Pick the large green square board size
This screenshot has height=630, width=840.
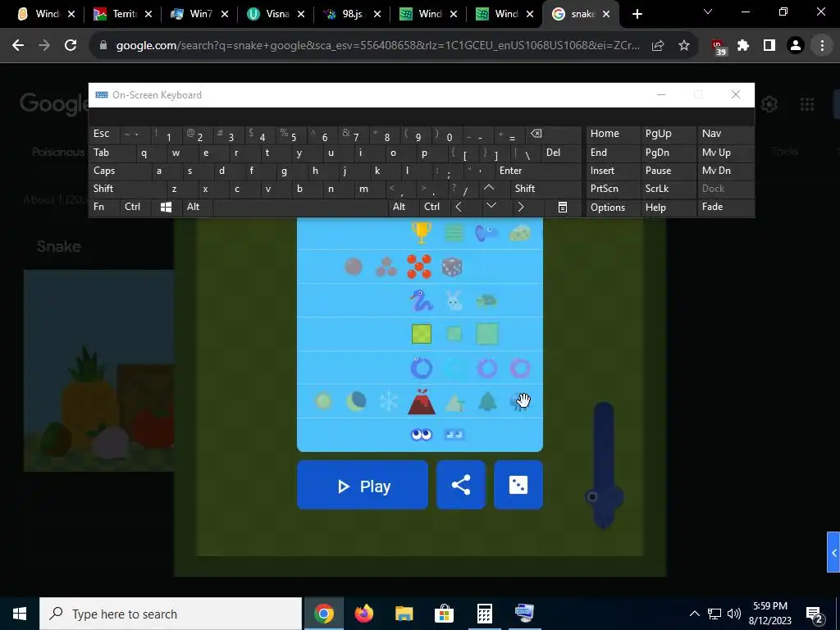[x=487, y=334]
